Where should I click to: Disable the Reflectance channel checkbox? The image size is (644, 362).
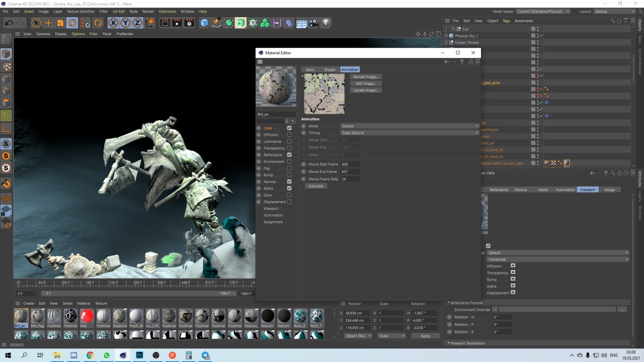pyautogui.click(x=289, y=155)
